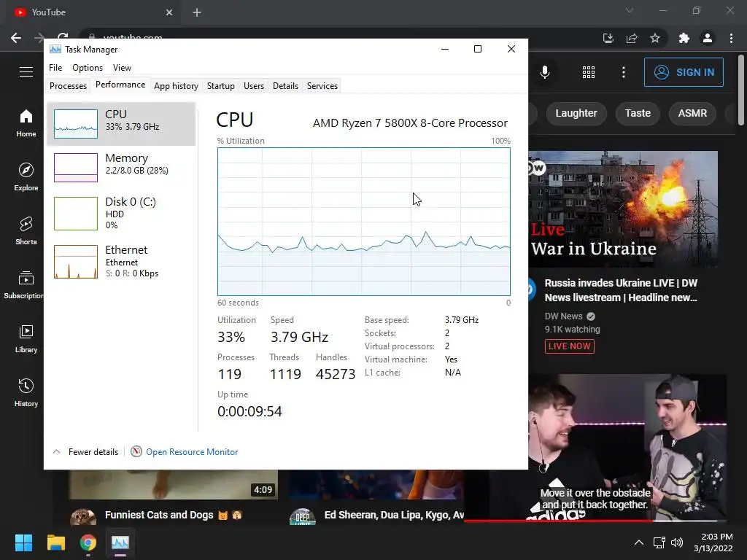Viewport: 747px width, 560px height.
Task: Click Chrome icon on taskbar
Action: 88,542
